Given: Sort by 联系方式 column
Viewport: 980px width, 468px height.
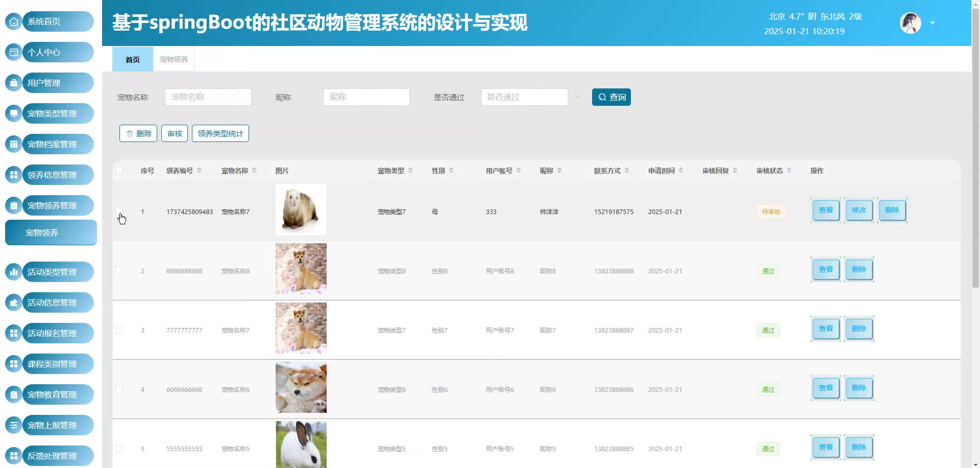Looking at the screenshot, I should 627,171.
